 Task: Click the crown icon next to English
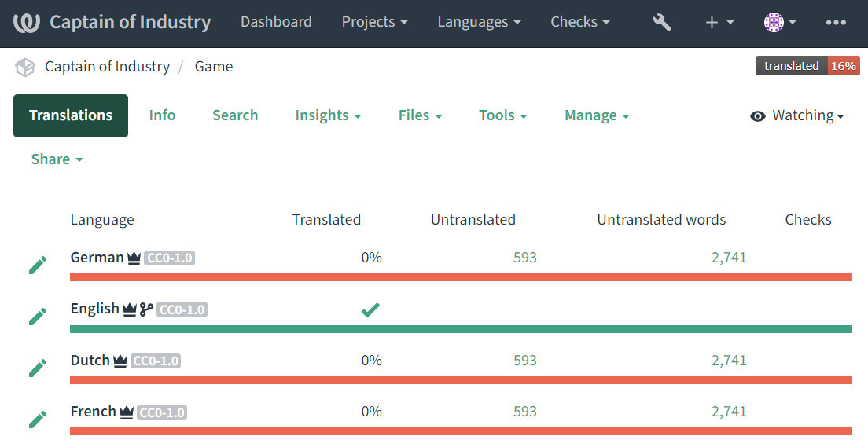(x=130, y=309)
